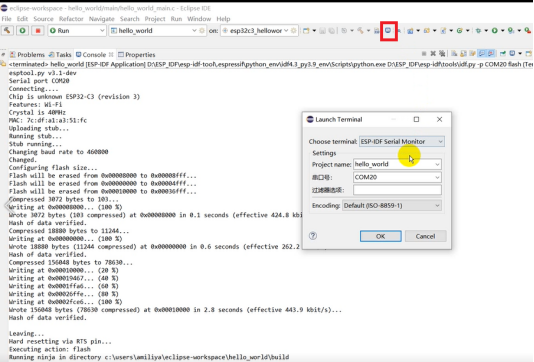Open the Edit menu

22,19
